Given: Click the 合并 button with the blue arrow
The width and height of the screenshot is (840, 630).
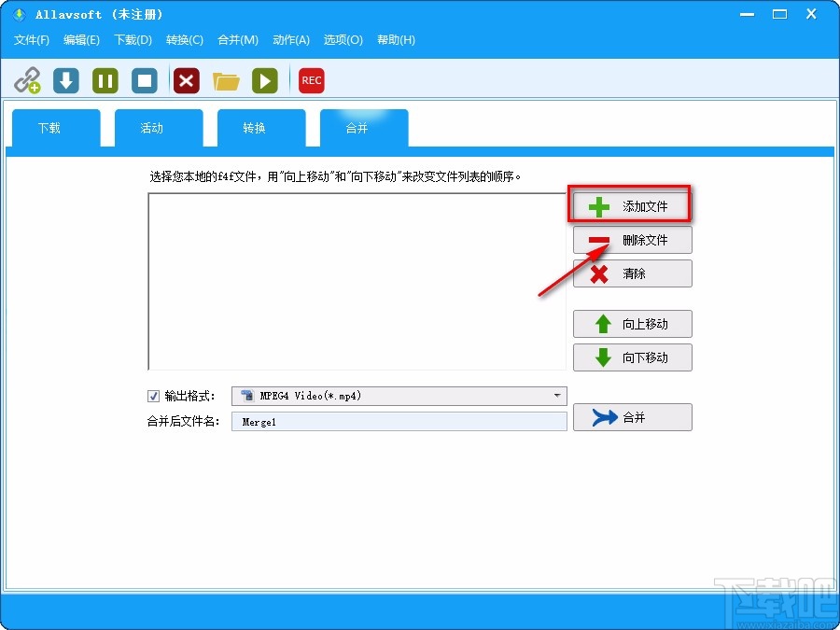Looking at the screenshot, I should point(632,417).
